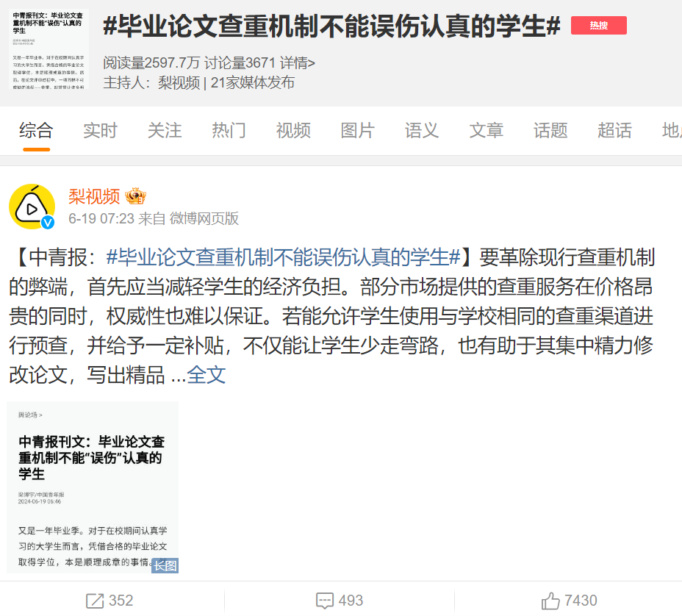682x616 pixels.
Task: Open the 图片 tab
Action: click(x=357, y=131)
